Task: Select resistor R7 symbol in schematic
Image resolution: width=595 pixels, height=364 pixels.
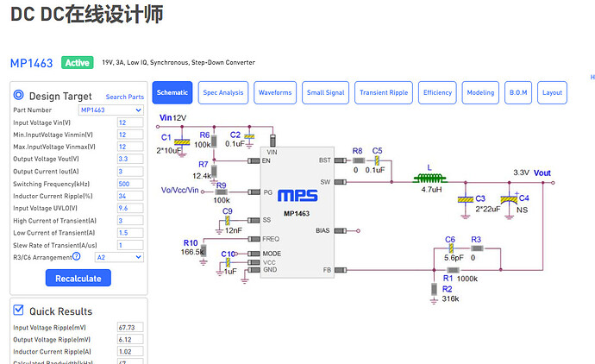Action: [x=214, y=171]
